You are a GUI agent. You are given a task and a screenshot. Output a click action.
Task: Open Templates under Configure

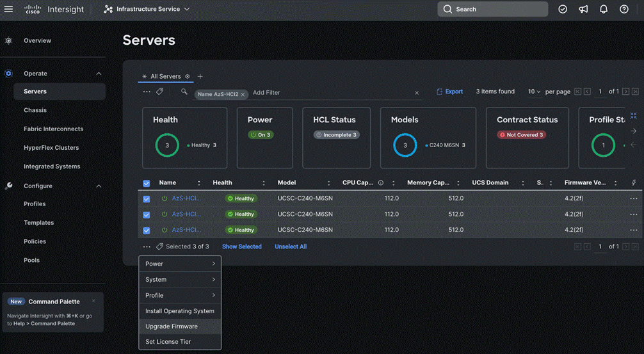(x=38, y=223)
